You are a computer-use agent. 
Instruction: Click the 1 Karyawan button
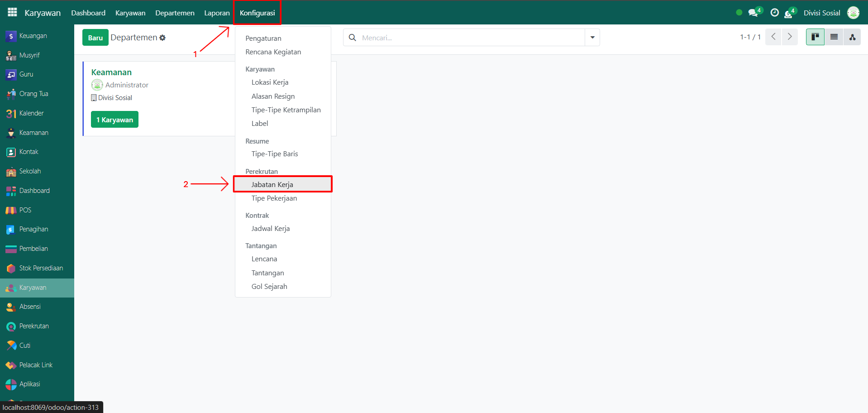point(114,120)
